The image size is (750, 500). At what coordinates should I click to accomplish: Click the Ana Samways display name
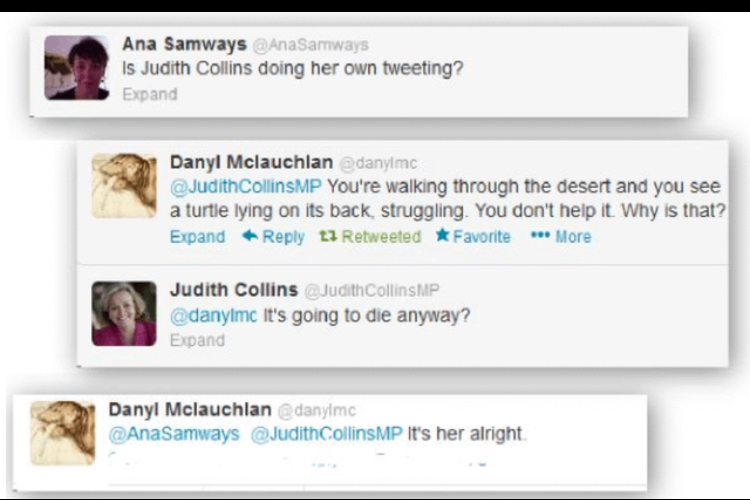click(184, 44)
